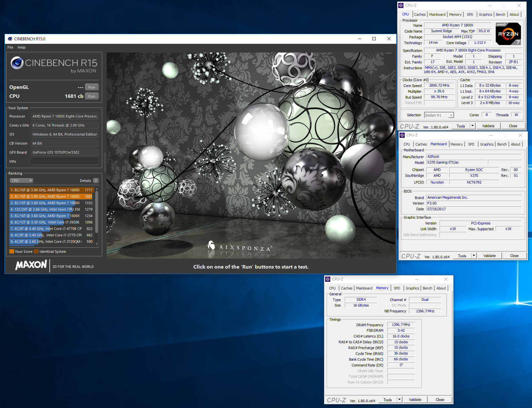Click the GFX Board GeForce GTX 1070 field
The height and width of the screenshot is (408, 532).
pos(65,152)
